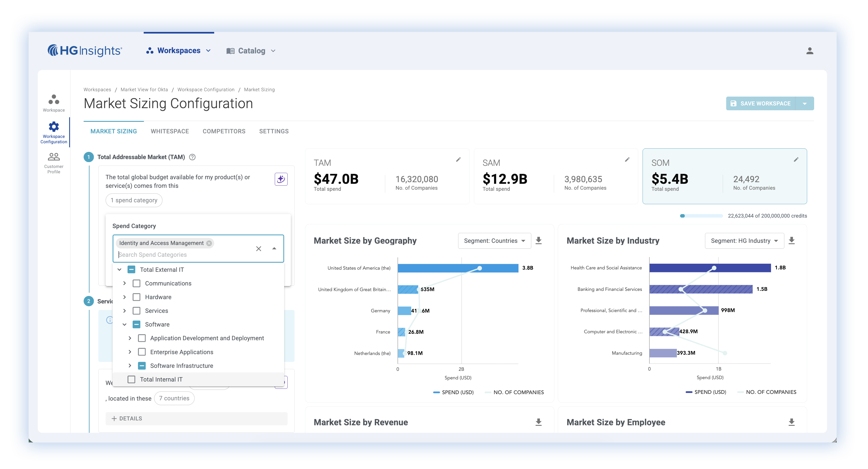Open Customer Profile in sidebar
This screenshot has height=469, width=868.
coord(54,163)
